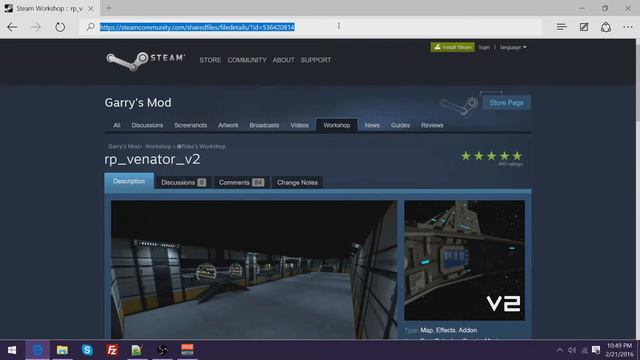
Task: Open Skype from taskbar
Action: point(87,350)
